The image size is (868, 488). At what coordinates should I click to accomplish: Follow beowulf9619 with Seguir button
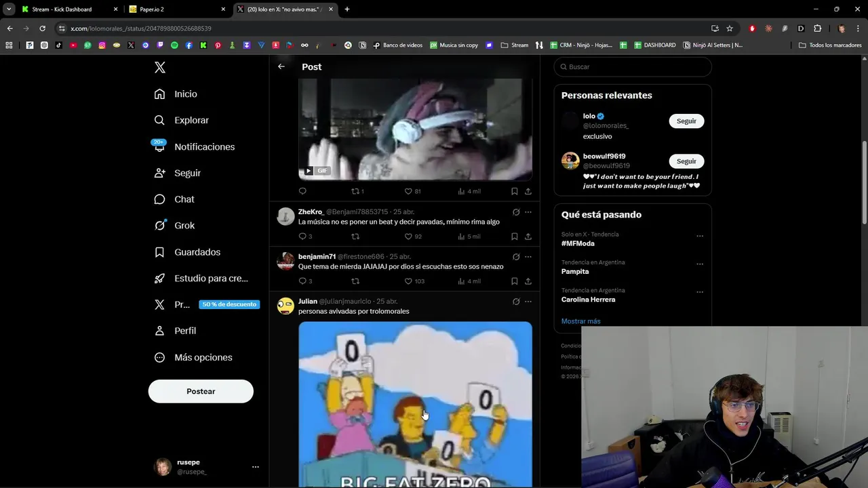pyautogui.click(x=686, y=161)
